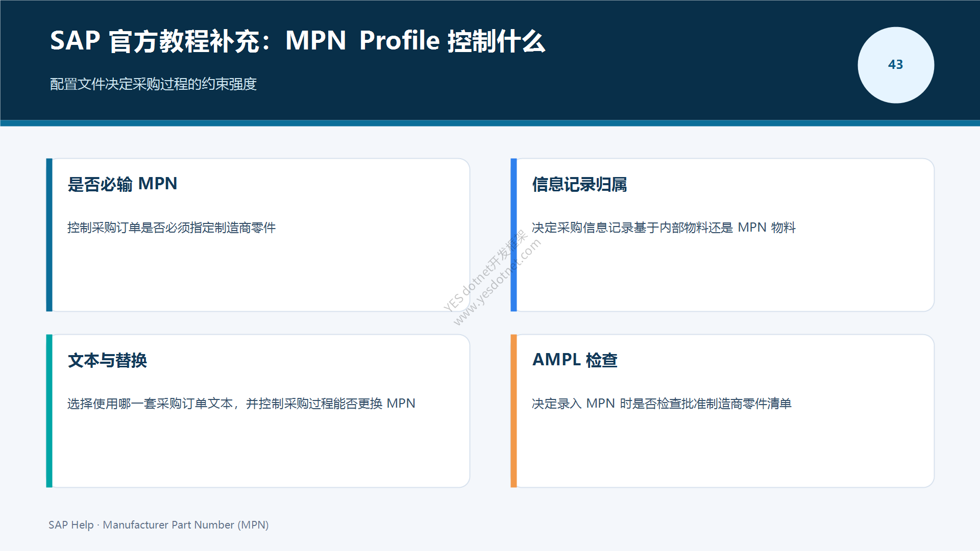Click the heading 信息记录归属
Viewport: 980px width, 551px height.
point(579,184)
